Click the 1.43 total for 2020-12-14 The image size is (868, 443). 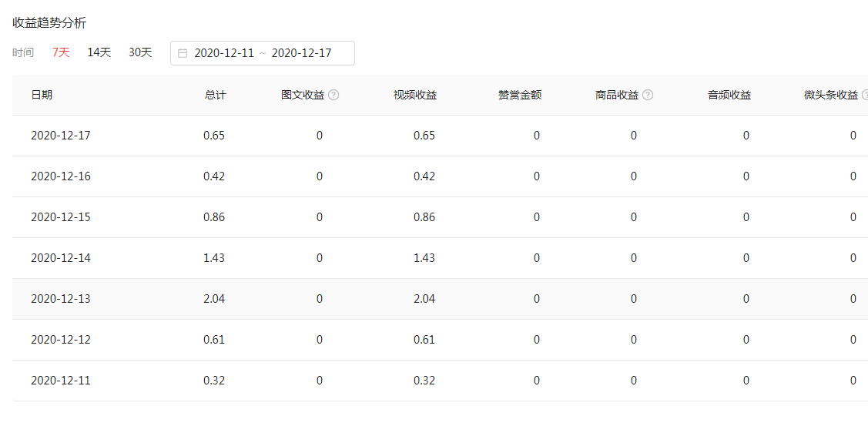point(214,258)
